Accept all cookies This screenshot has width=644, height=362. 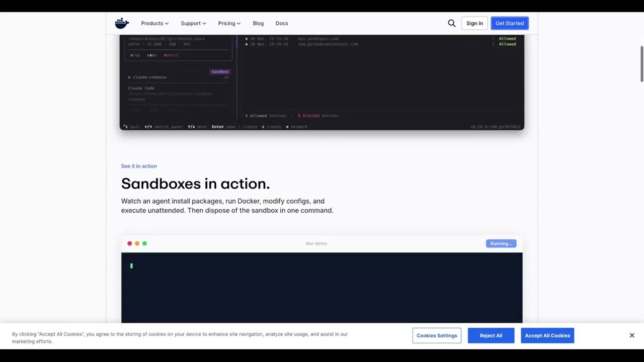(547, 335)
